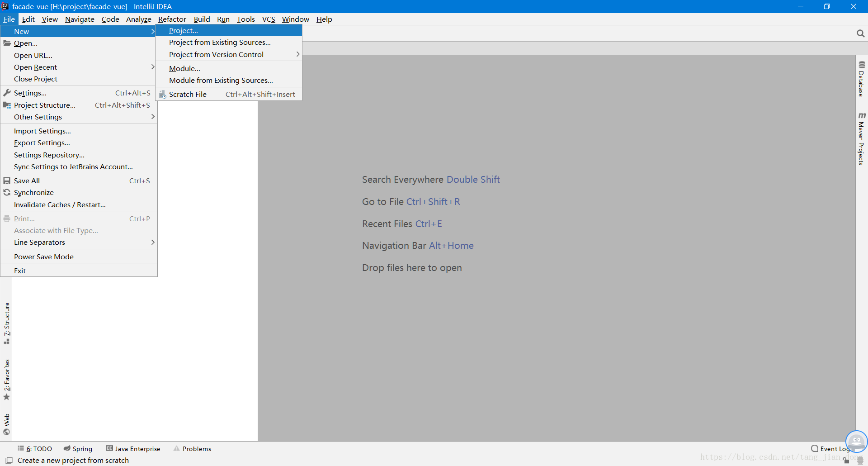Open the Database tool window icon
Screen dimensions: 868x466
pos(862,65)
